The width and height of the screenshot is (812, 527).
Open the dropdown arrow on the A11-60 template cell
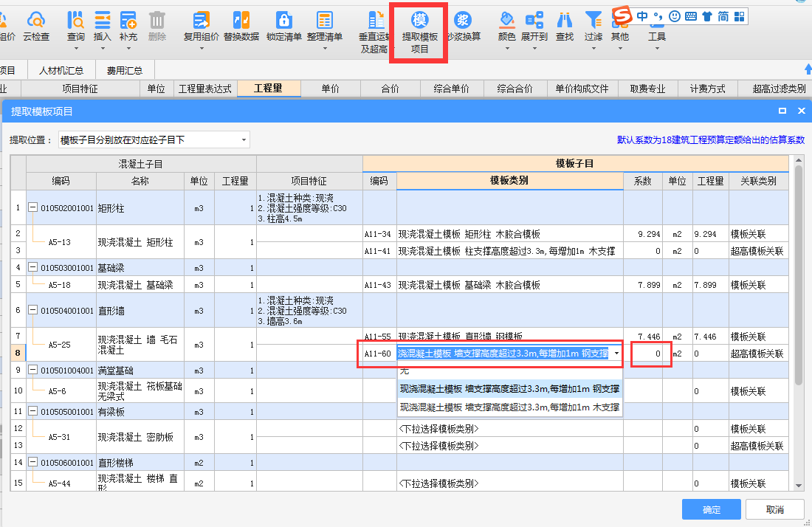point(616,353)
